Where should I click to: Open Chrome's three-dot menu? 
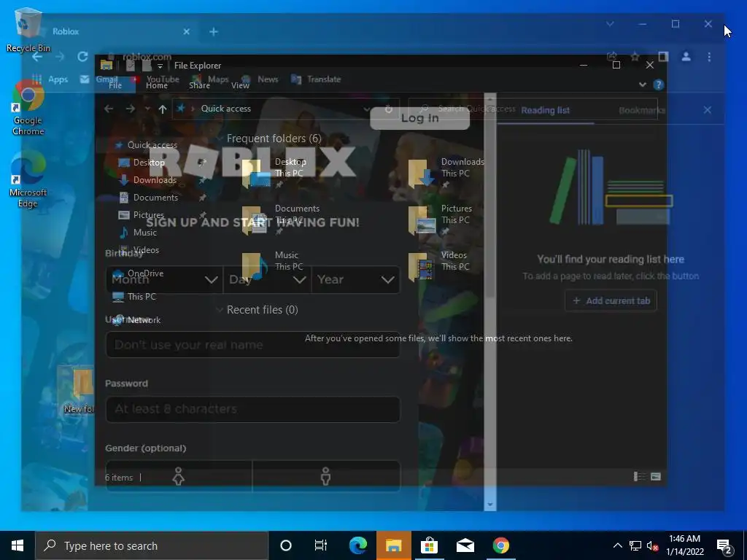[x=709, y=57]
